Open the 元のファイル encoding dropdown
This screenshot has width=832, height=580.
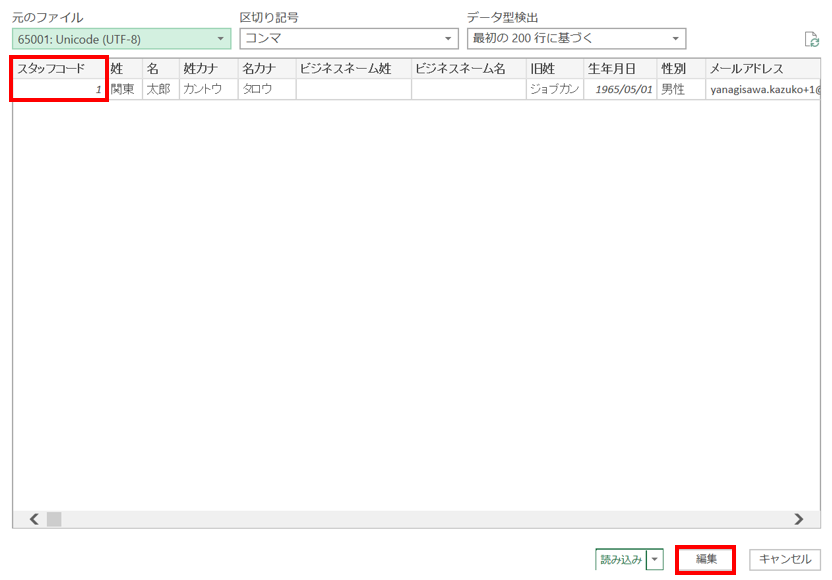click(x=121, y=39)
